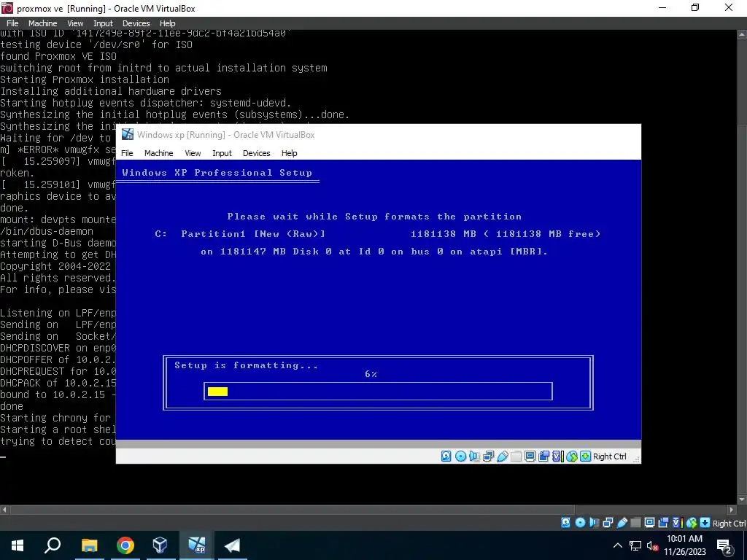Click optical disk indicator in Windows xp status bar
Screen dimensions: 747x560
(x=460, y=456)
